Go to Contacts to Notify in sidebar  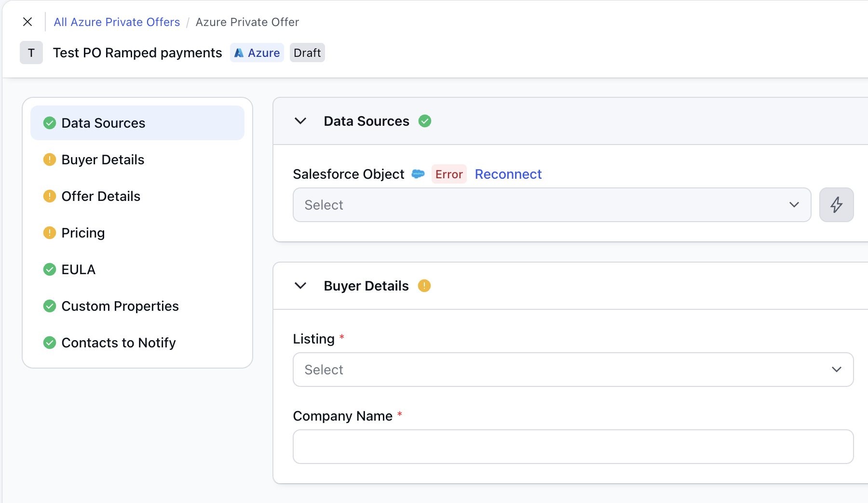(137, 343)
